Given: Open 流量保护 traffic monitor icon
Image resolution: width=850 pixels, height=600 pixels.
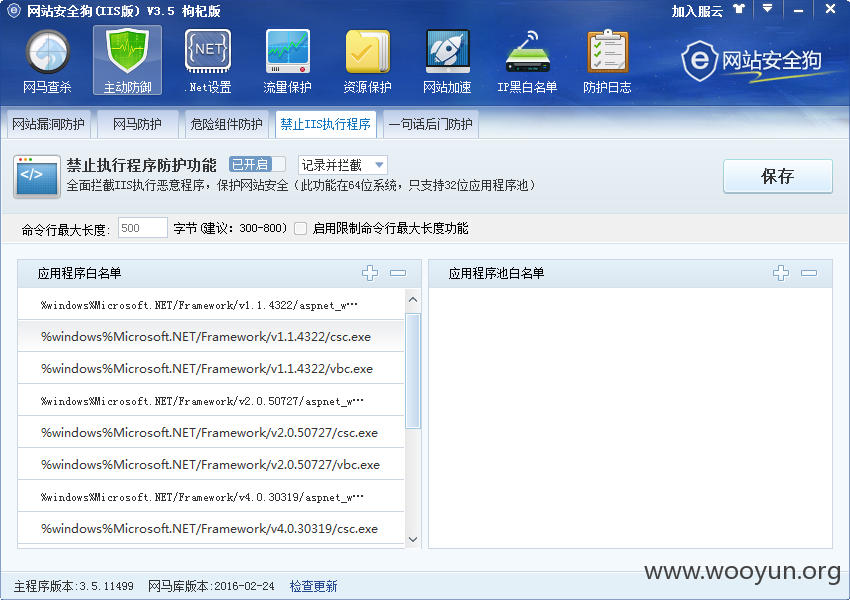Looking at the screenshot, I should click(x=287, y=61).
